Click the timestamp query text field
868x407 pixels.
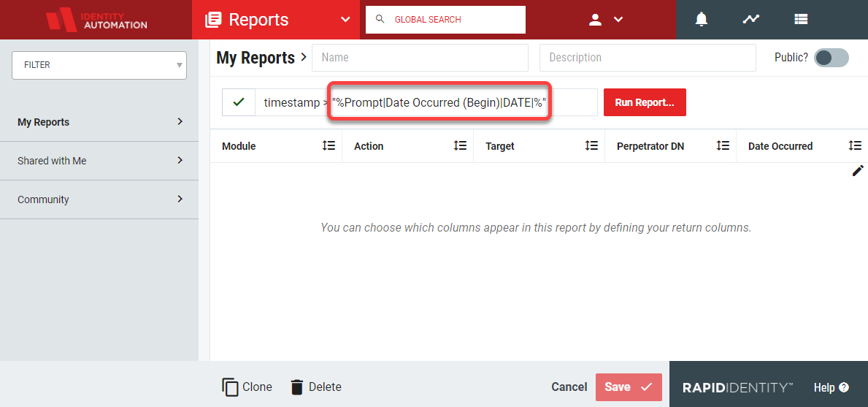(x=426, y=102)
